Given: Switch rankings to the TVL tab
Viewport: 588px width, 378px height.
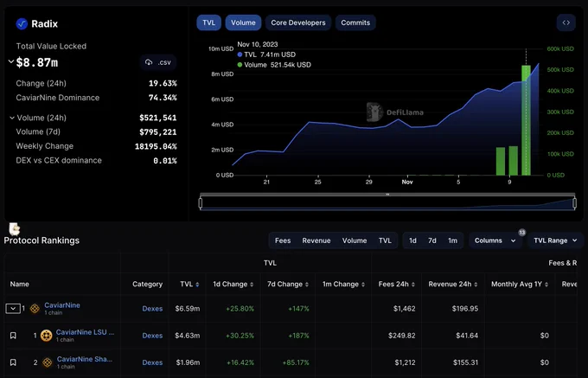Looking at the screenshot, I should tap(385, 240).
